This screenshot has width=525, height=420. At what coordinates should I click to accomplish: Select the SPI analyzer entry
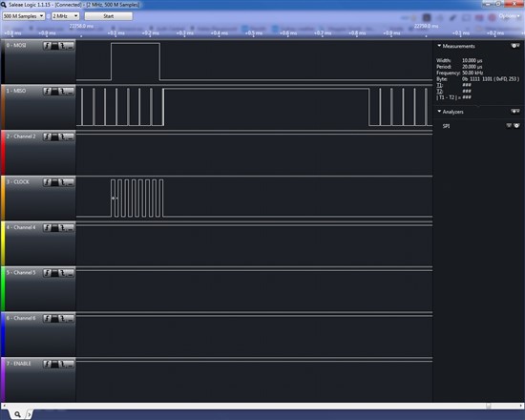tap(447, 126)
